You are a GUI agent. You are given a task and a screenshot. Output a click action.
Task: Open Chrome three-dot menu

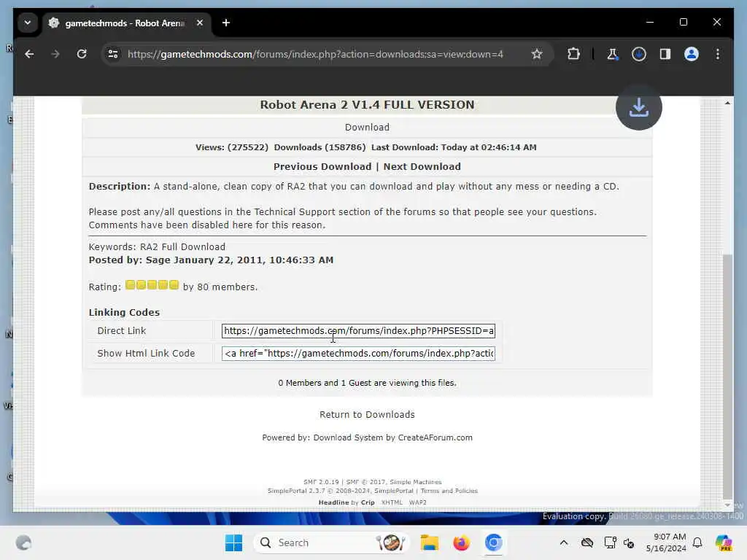click(718, 54)
